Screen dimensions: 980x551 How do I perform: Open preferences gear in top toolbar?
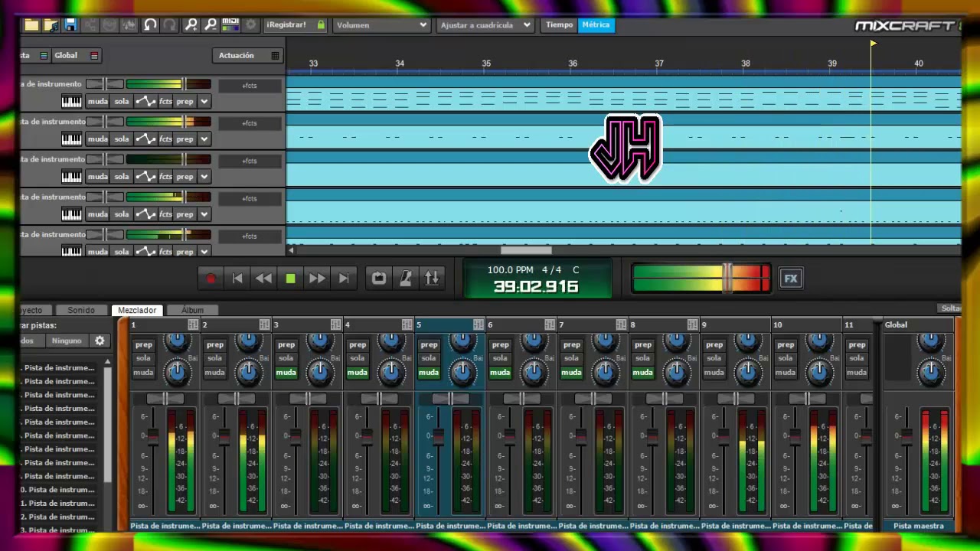[250, 24]
